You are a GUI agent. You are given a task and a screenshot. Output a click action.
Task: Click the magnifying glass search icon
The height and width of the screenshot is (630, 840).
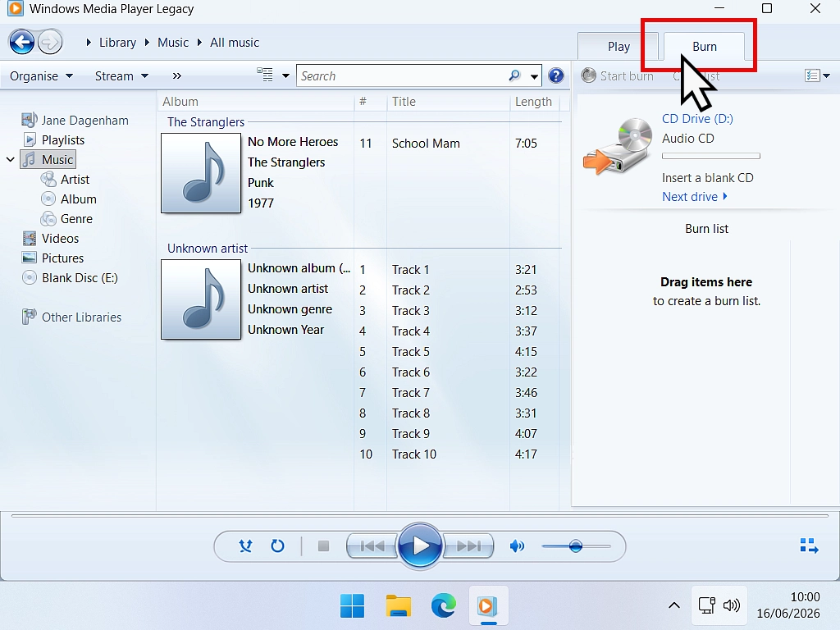coord(515,75)
